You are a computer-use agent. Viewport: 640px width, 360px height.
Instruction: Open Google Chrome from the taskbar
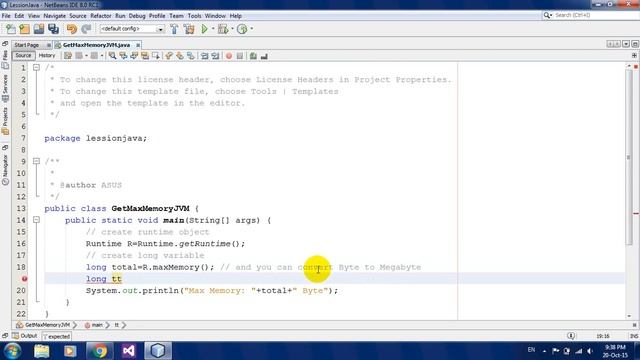99,351
